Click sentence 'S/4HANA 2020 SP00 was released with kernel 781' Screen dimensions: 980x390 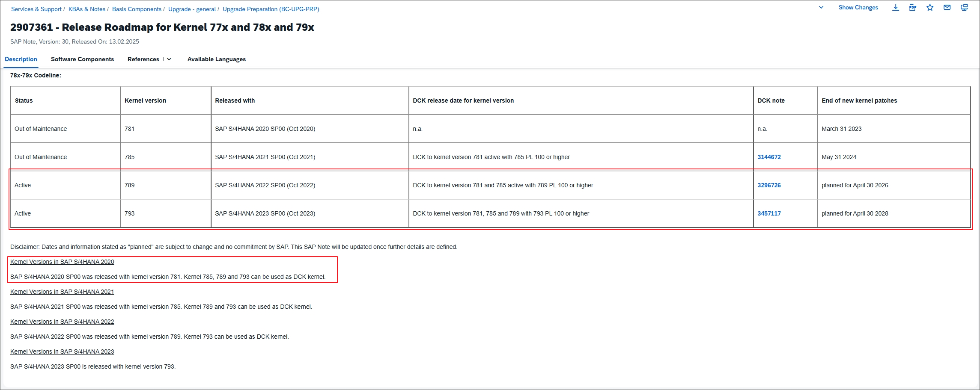(x=168, y=277)
